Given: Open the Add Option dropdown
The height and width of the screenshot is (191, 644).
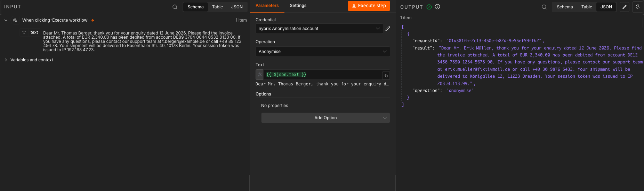Looking at the screenshot, I should click(x=325, y=118).
